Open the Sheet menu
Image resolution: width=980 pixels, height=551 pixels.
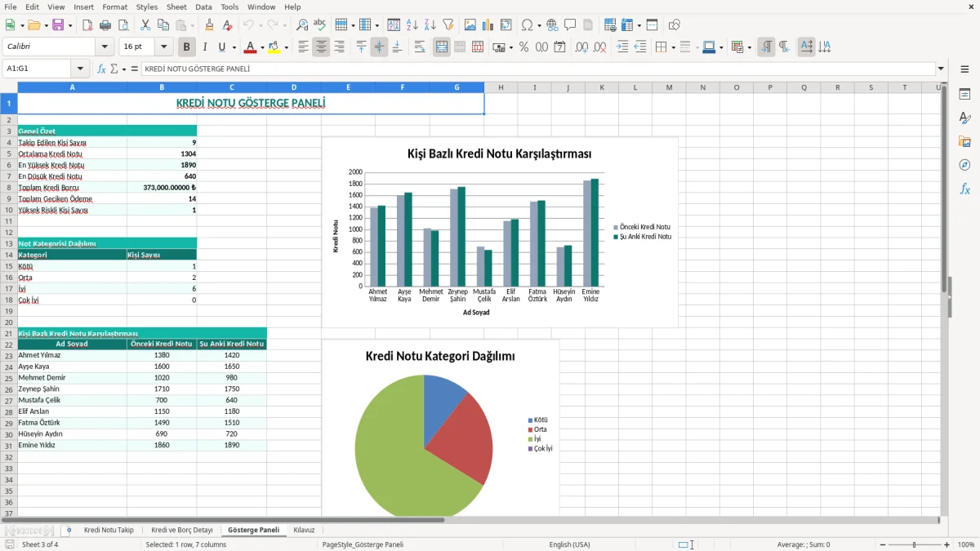176,7
